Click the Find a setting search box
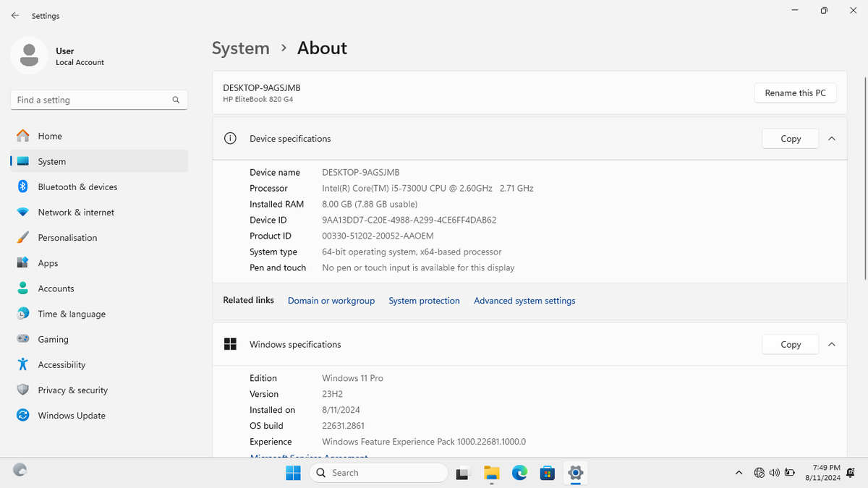 [92, 100]
